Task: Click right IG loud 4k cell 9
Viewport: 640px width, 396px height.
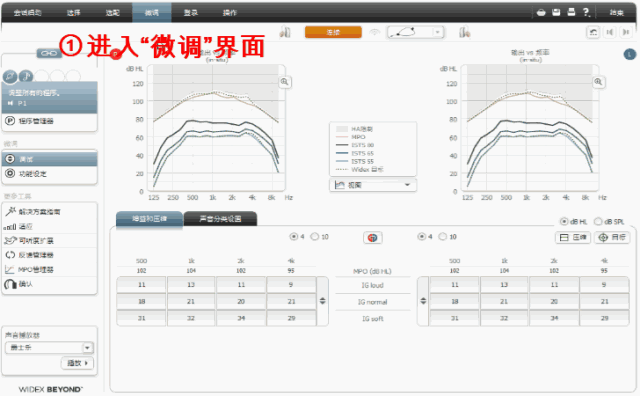Action: 604,285
